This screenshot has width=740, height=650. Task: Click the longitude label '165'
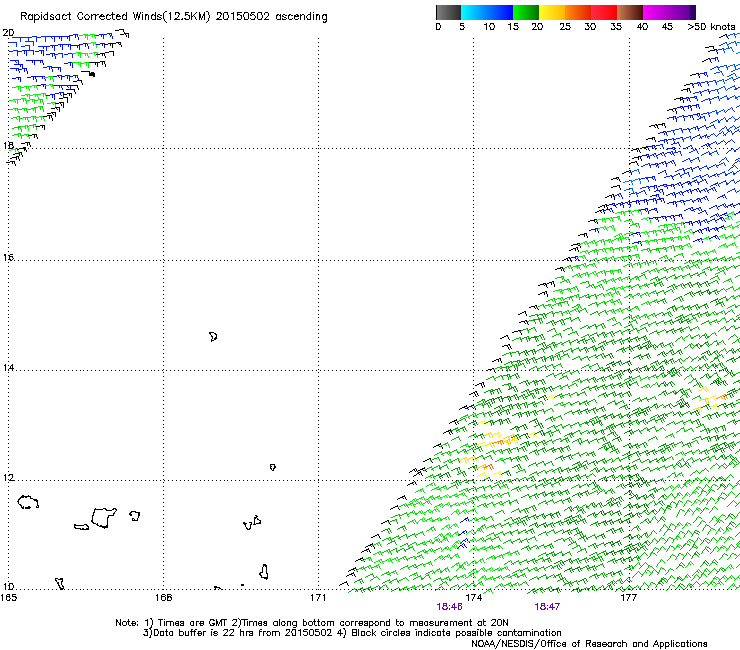pos(8,598)
